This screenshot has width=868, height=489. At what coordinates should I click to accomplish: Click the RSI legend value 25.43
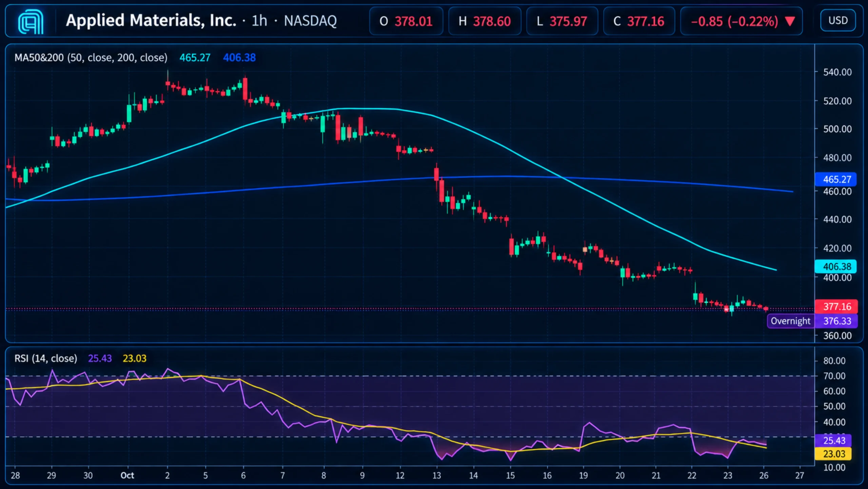(x=100, y=358)
